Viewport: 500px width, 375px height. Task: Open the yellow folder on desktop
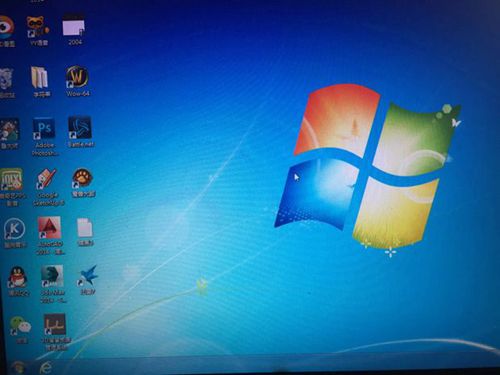pos(40,77)
